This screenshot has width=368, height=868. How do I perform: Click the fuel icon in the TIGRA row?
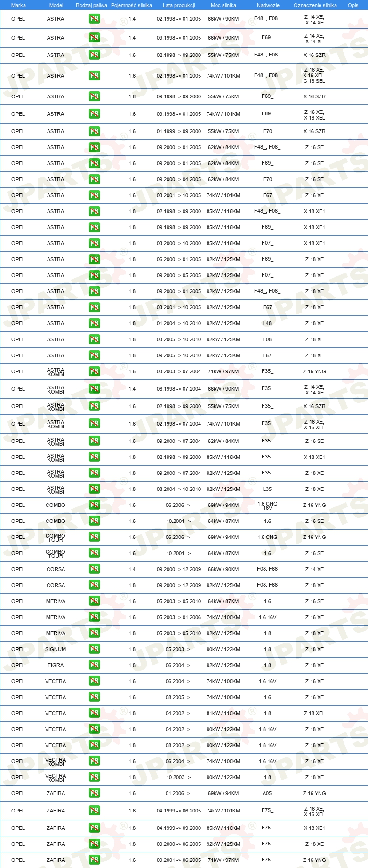[94, 665]
